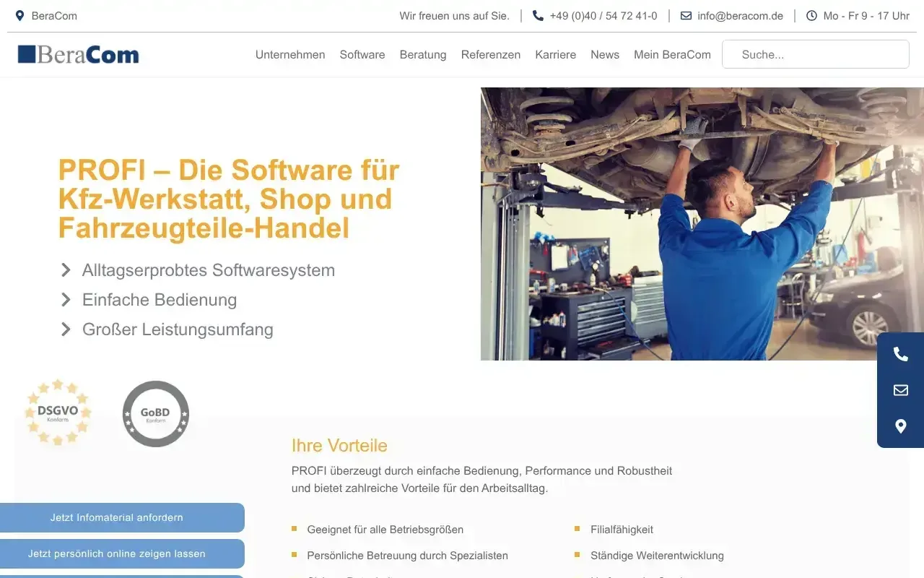Click the envelope icon next to info@beracom.de
Image resolution: width=924 pixels, height=578 pixels.
pyautogui.click(x=686, y=16)
